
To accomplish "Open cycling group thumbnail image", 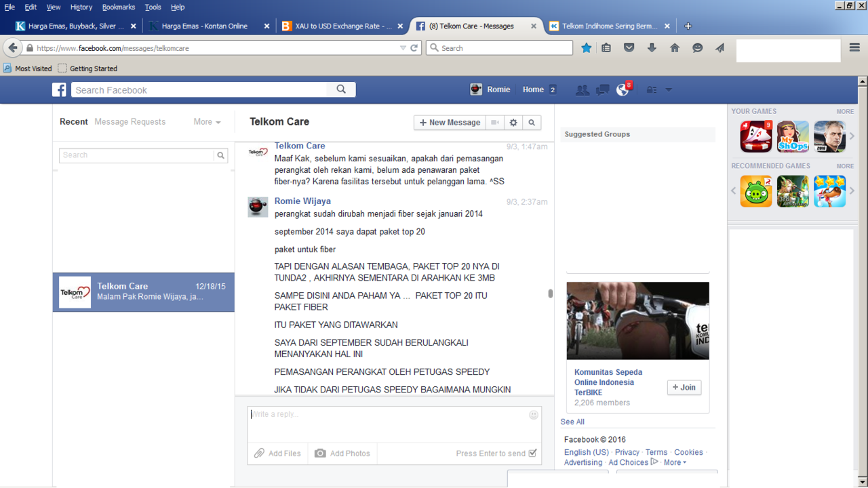I will [637, 321].
